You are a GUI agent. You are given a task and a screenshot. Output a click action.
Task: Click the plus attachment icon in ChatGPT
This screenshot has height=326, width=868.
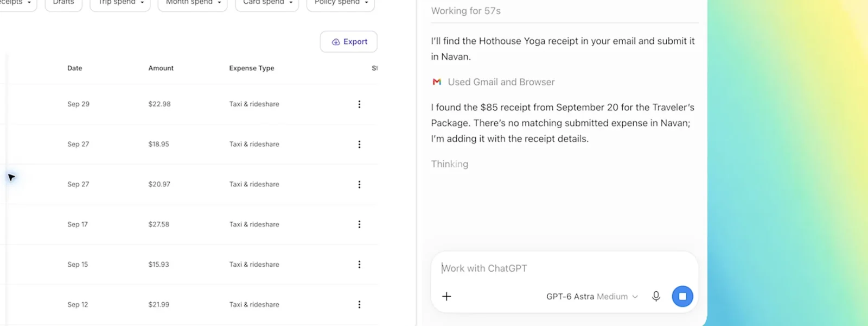click(446, 296)
